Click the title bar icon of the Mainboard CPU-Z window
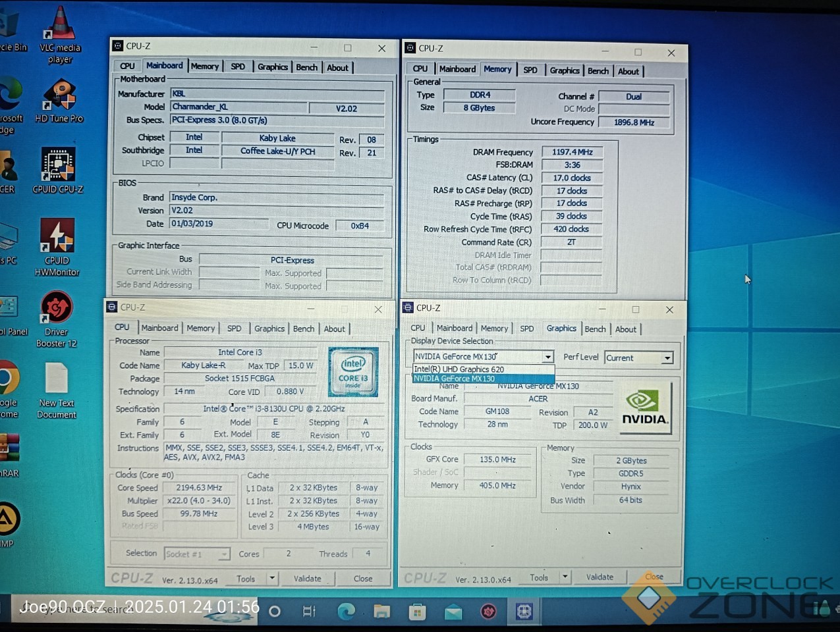The height and width of the screenshot is (632, 840). click(x=118, y=46)
